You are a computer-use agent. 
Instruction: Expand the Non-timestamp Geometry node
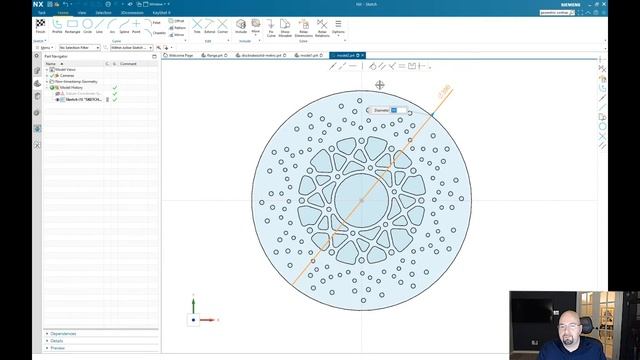pos(47,82)
